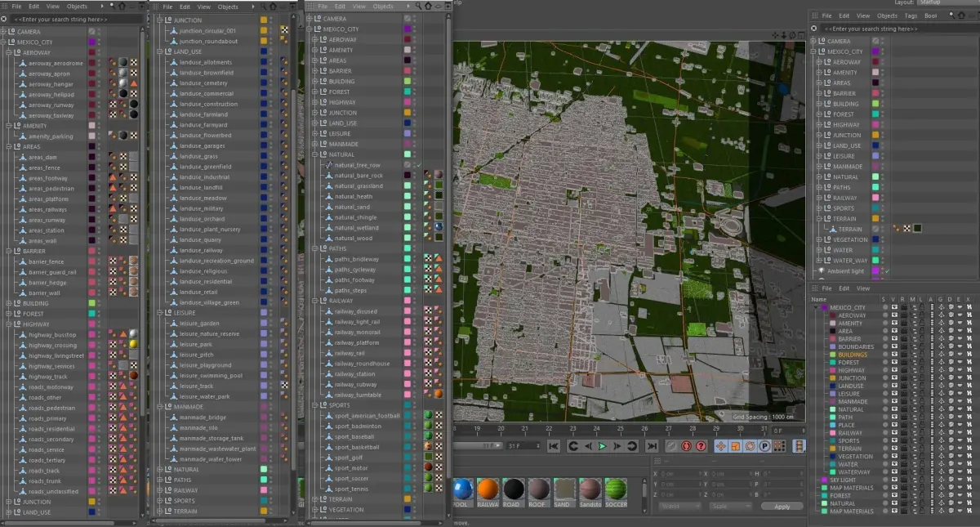Screen dimensions: 980x527
Task: Toggle lock for WATER layer
Action: click(924, 464)
